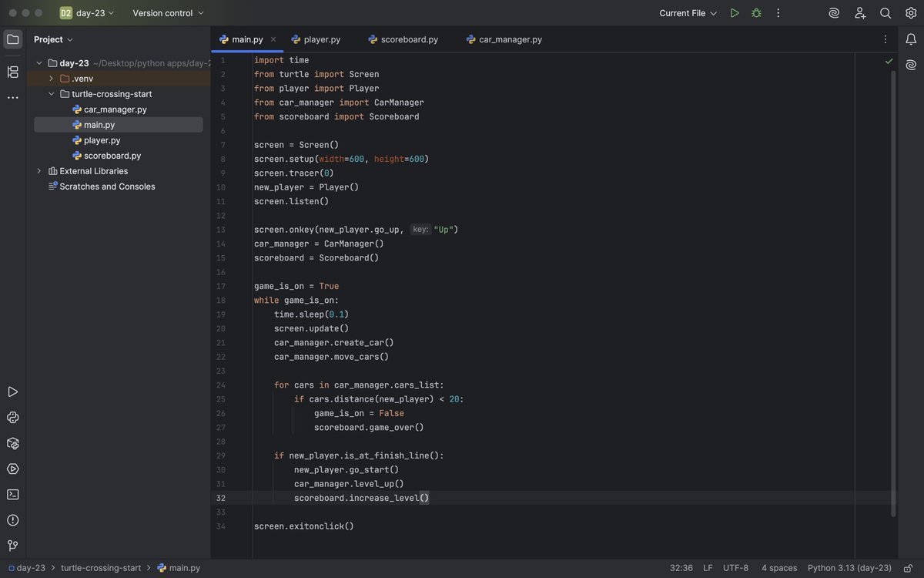Expand the .venv folder
Viewport: 924px width, 578px height.
pyautogui.click(x=52, y=79)
